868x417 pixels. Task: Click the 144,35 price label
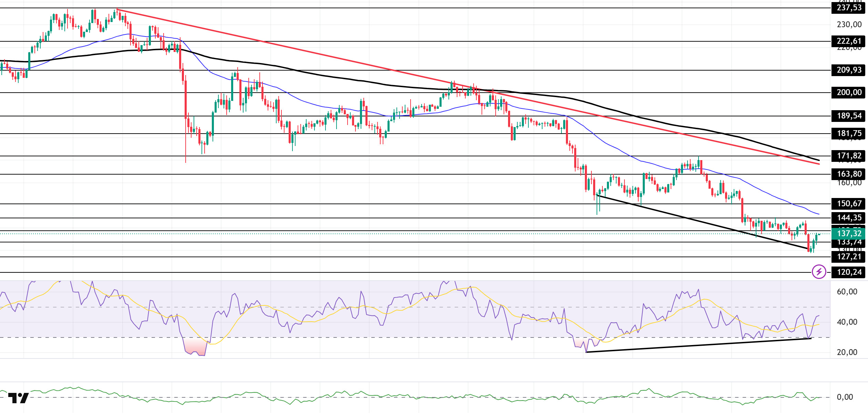coord(849,218)
